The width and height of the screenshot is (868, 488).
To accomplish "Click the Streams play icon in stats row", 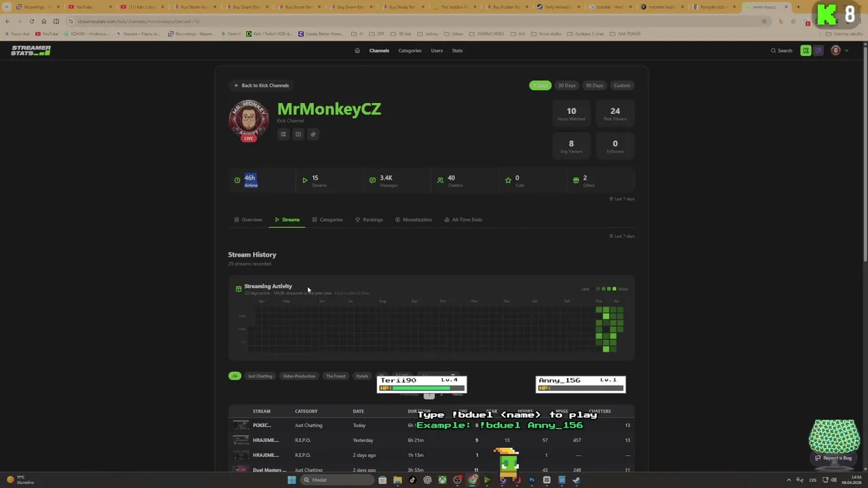I will [x=304, y=180].
